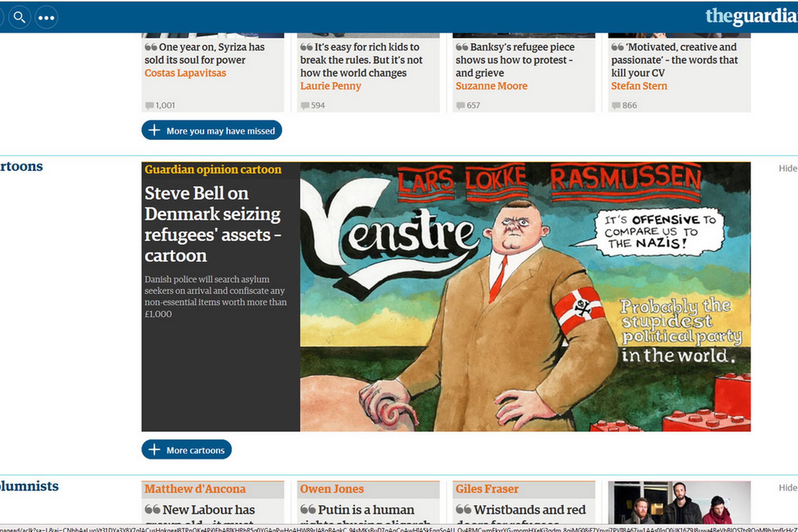Open Laurie Penny's rich kids article
The image size is (798, 532).
(361, 60)
